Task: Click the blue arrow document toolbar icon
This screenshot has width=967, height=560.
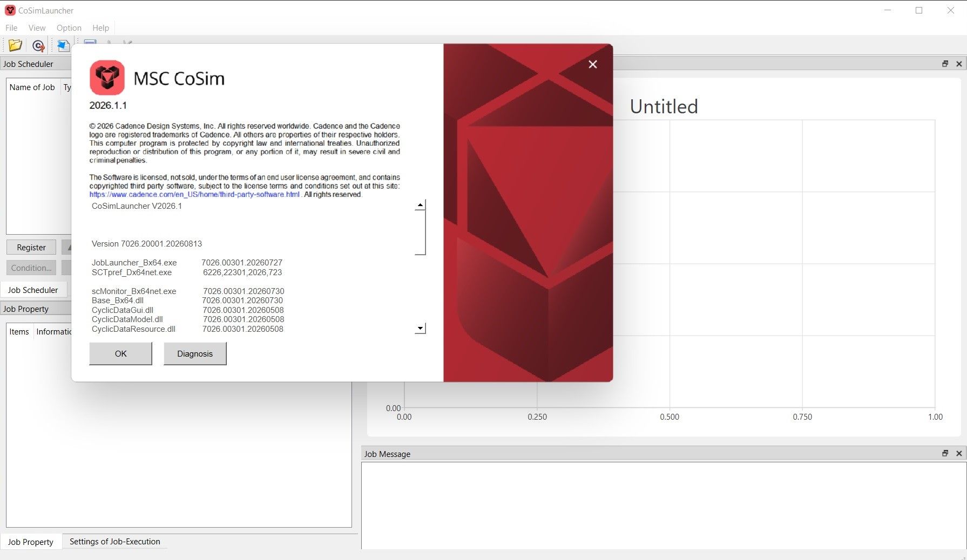Action: pos(63,46)
